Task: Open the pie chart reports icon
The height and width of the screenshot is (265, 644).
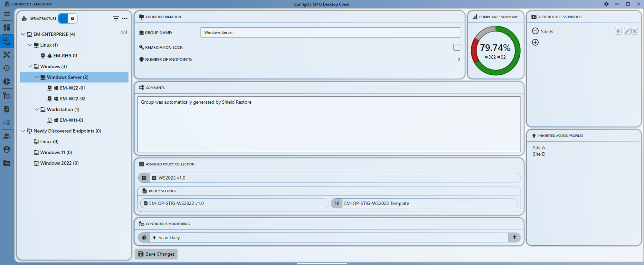Action: coord(7,82)
